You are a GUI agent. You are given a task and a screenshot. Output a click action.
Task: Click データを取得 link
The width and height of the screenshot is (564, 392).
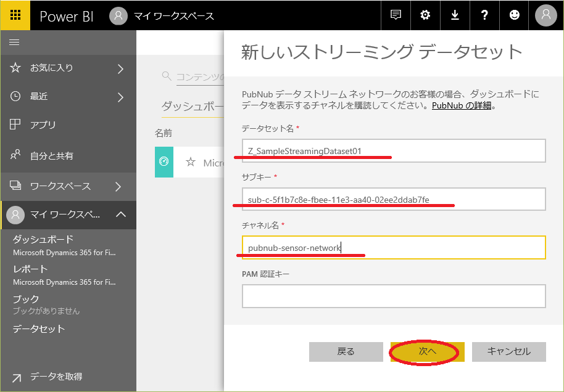click(56, 376)
